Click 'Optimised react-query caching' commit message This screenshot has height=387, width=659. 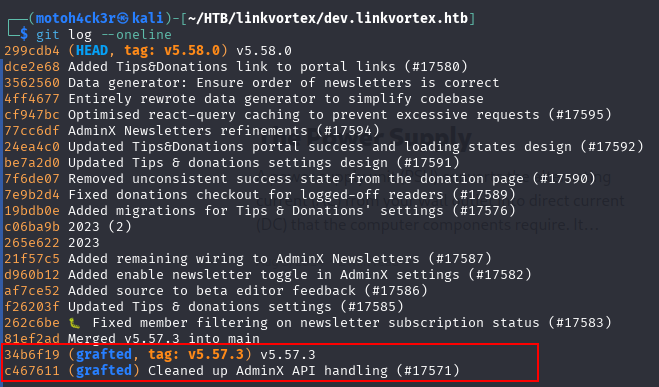pos(340,115)
